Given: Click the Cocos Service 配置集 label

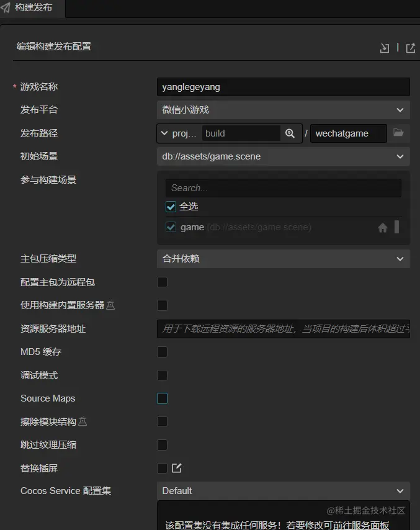Looking at the screenshot, I should click(x=66, y=491).
